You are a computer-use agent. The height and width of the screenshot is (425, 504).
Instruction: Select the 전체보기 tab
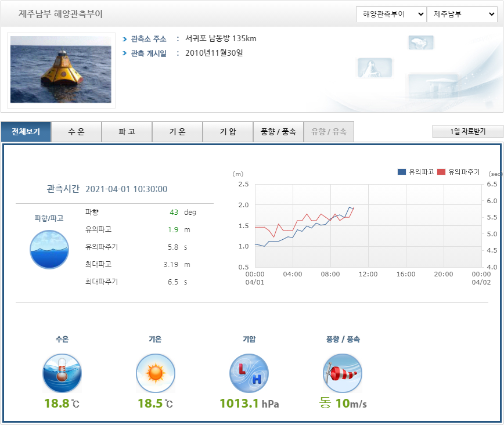[x=26, y=131]
